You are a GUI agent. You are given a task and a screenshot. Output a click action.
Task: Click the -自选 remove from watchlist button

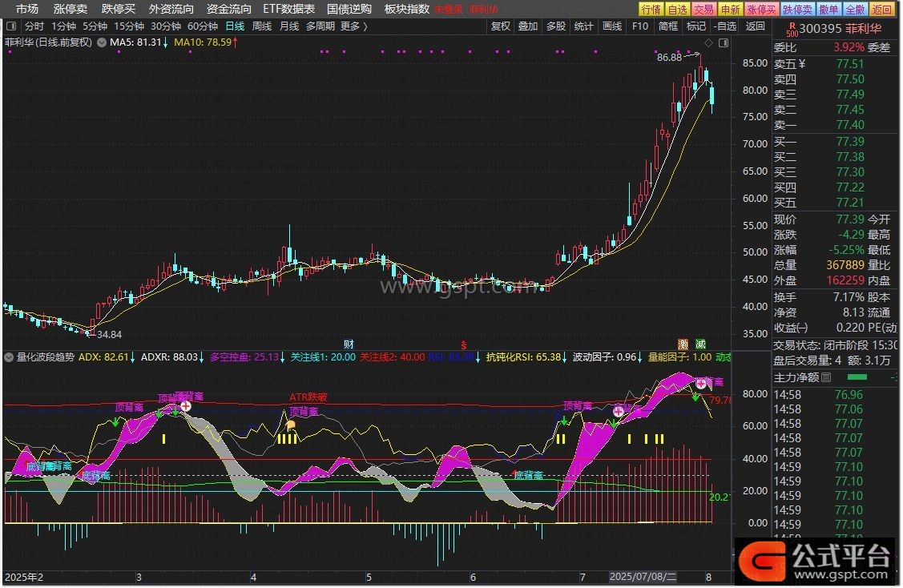coord(725,26)
